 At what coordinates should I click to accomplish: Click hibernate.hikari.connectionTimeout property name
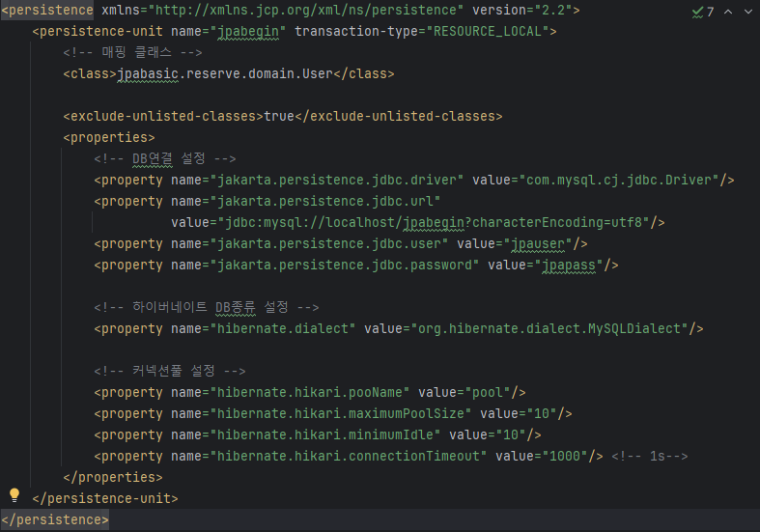pyautogui.click(x=349, y=457)
